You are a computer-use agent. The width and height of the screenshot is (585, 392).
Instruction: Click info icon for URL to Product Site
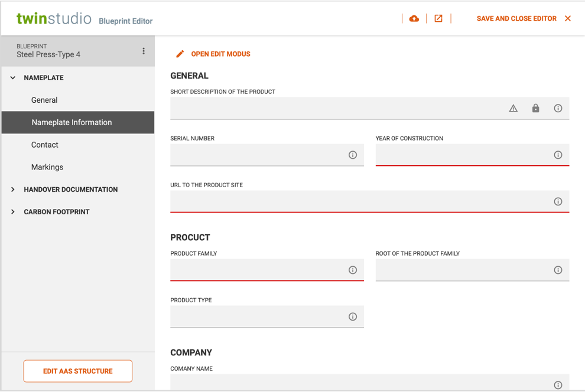tap(558, 201)
